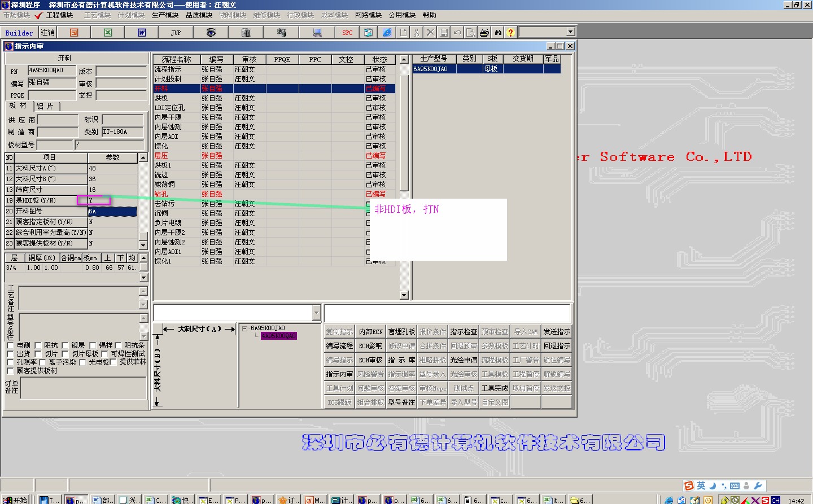
Task: Click the down arrow of the 工艺备注 box
Action: click(x=143, y=305)
